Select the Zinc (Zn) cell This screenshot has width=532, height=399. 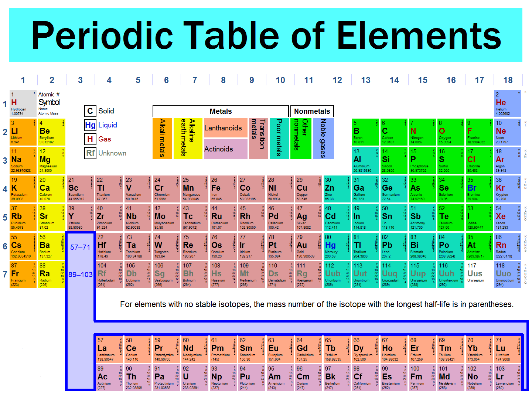pyautogui.click(x=337, y=189)
